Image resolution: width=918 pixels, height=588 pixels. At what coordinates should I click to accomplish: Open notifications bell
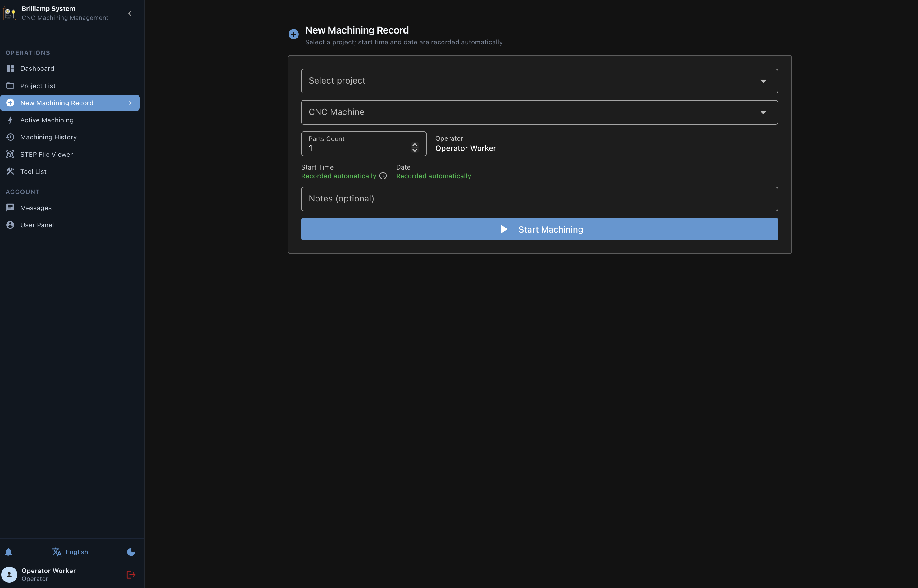point(8,552)
